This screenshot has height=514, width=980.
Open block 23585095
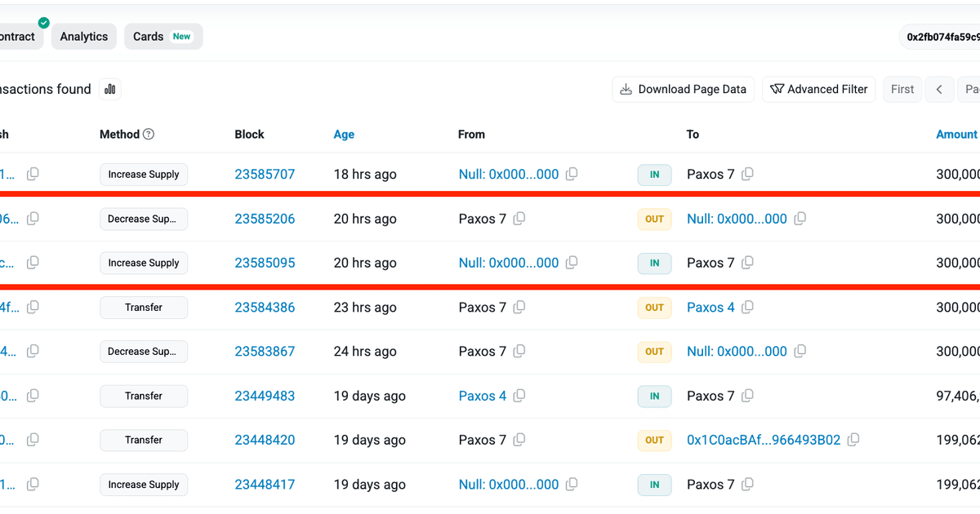click(265, 263)
